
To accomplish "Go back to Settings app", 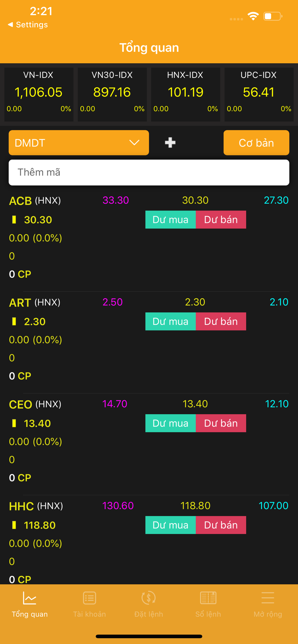I will [x=28, y=25].
